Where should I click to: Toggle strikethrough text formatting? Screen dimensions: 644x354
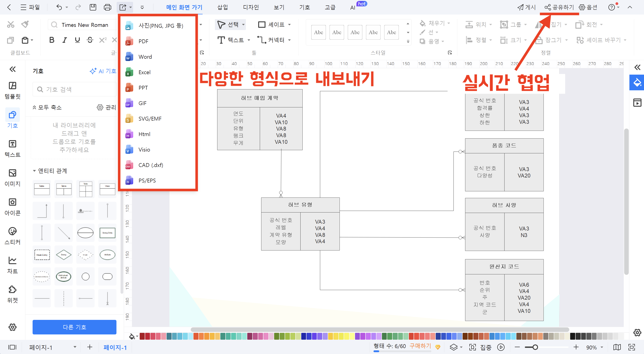click(90, 40)
